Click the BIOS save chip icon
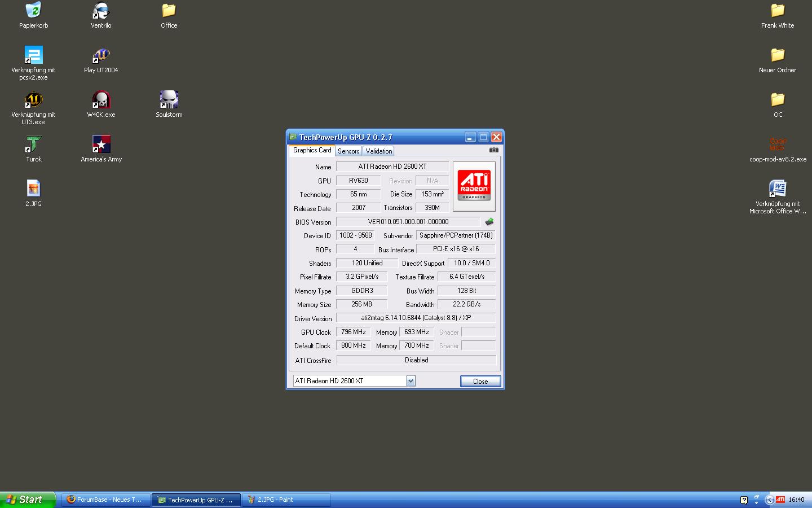 point(489,222)
